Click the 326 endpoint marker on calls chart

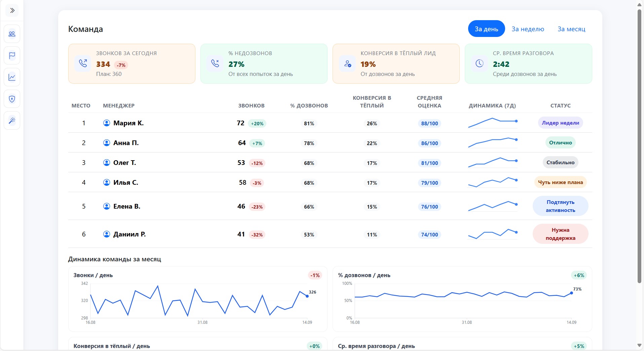pyautogui.click(x=307, y=296)
